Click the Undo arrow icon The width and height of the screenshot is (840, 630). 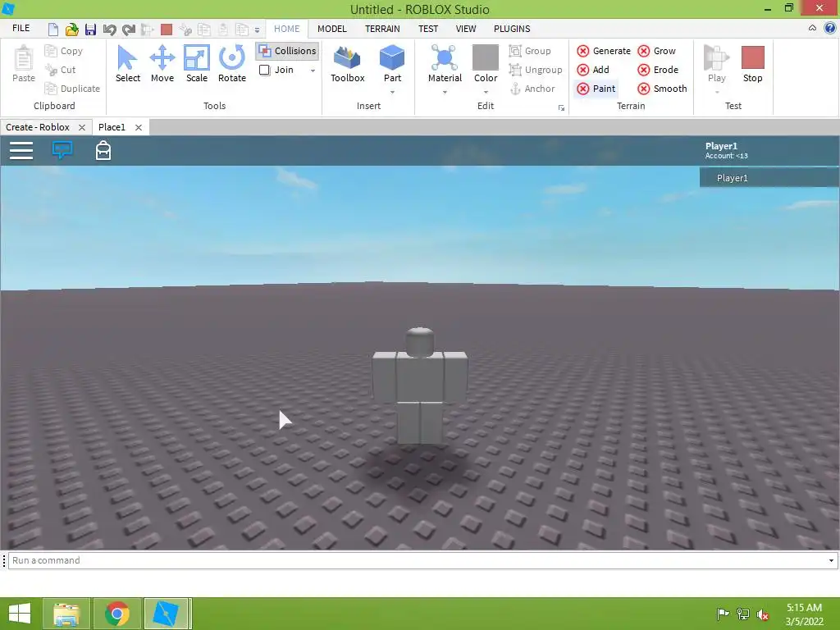[x=109, y=29]
